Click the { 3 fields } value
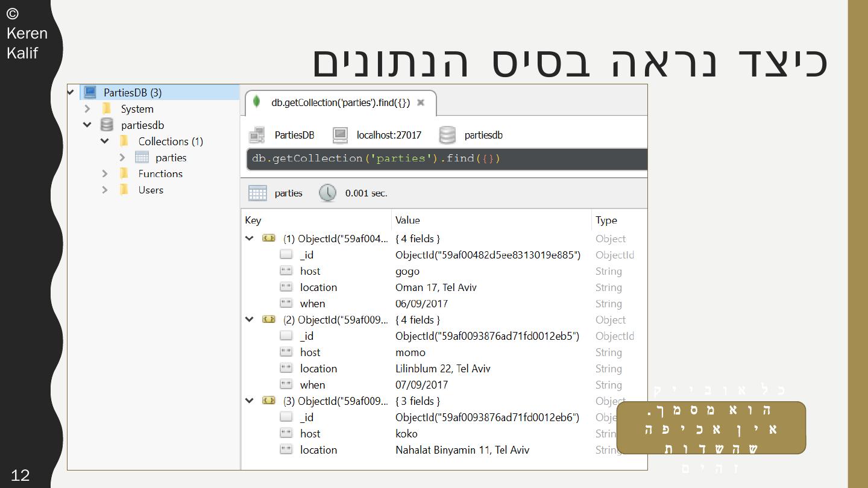 (x=418, y=401)
